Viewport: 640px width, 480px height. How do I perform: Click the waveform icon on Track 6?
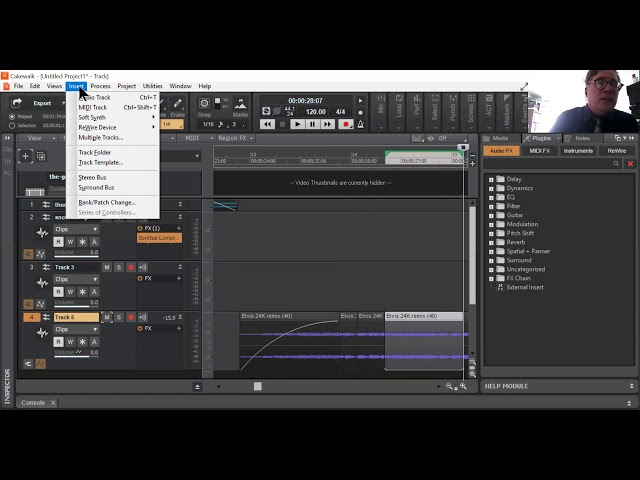[42, 333]
